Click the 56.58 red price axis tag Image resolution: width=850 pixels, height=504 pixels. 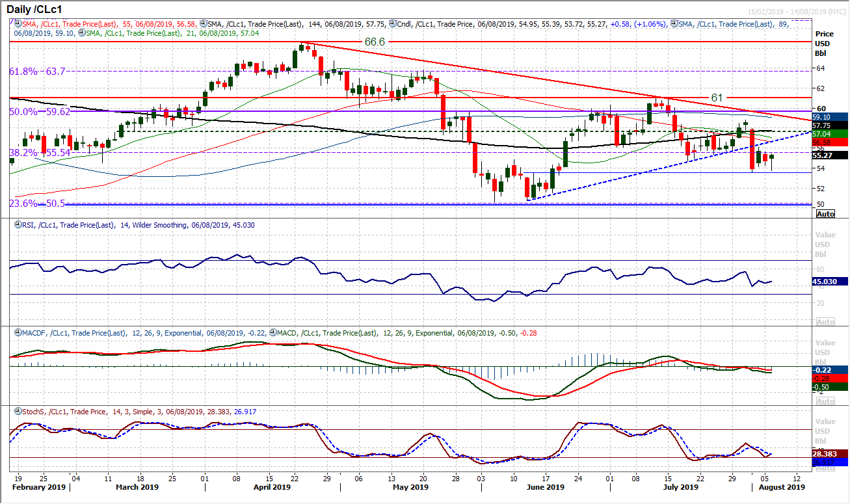(x=830, y=142)
